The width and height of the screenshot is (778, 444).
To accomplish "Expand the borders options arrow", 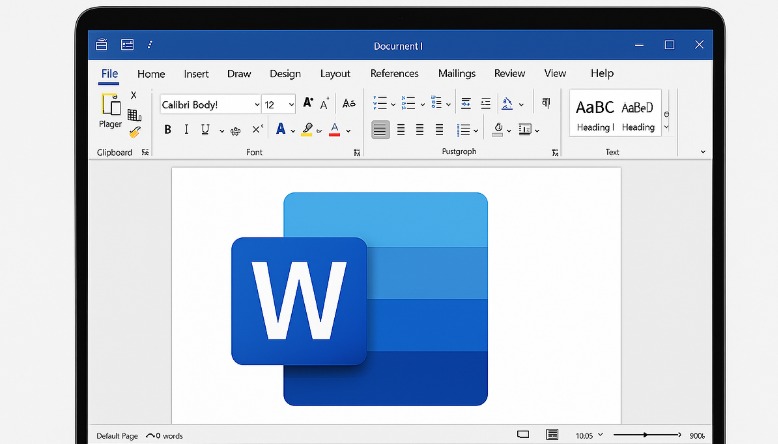I will coord(537,131).
